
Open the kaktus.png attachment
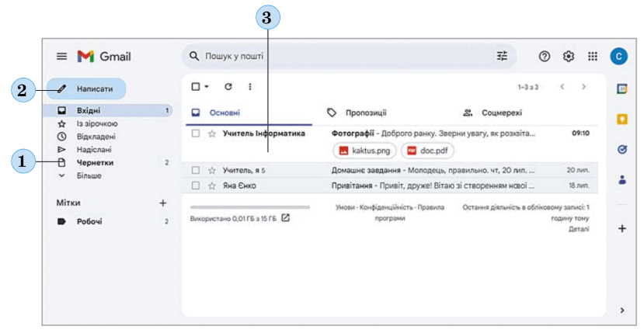click(x=364, y=151)
